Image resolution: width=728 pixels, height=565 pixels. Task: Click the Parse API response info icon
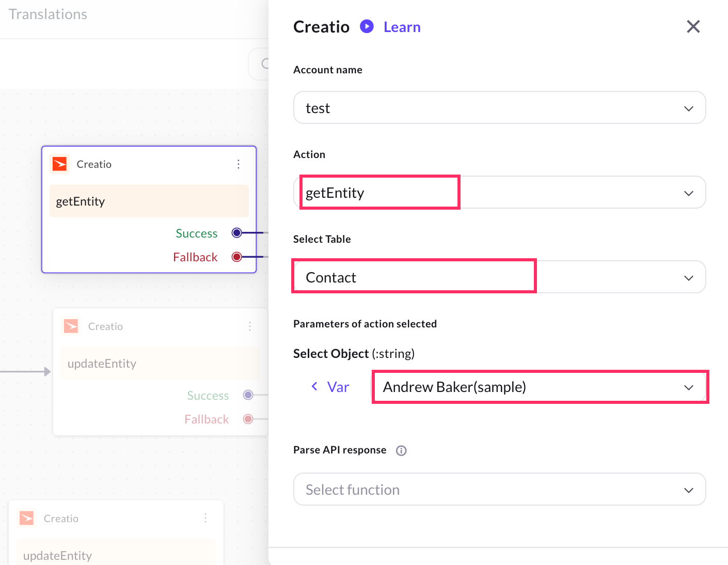pos(401,450)
